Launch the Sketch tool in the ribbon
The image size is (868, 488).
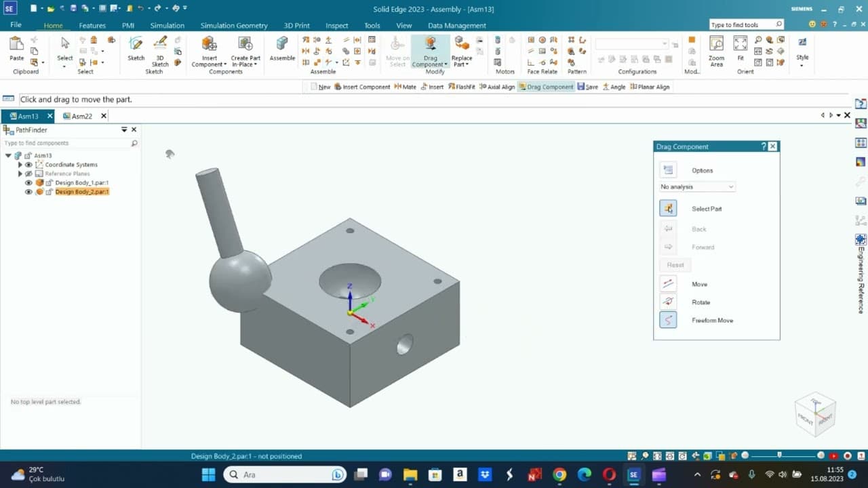click(136, 45)
